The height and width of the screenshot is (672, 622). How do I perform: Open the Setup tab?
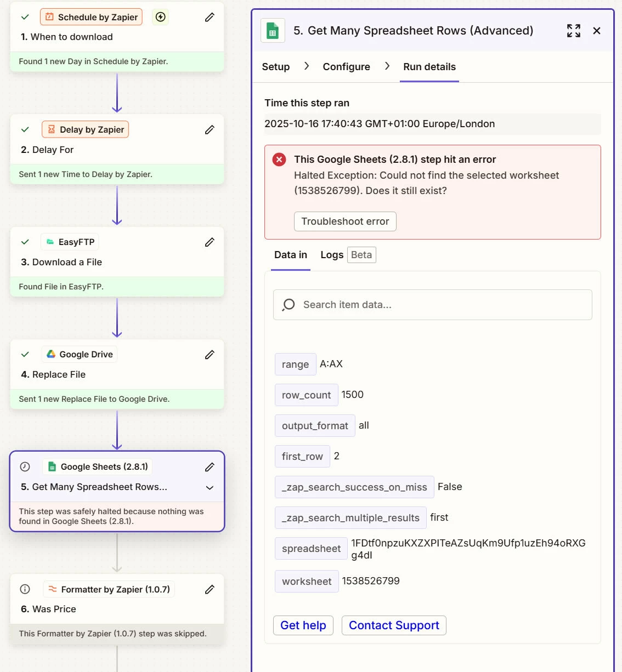276,67
